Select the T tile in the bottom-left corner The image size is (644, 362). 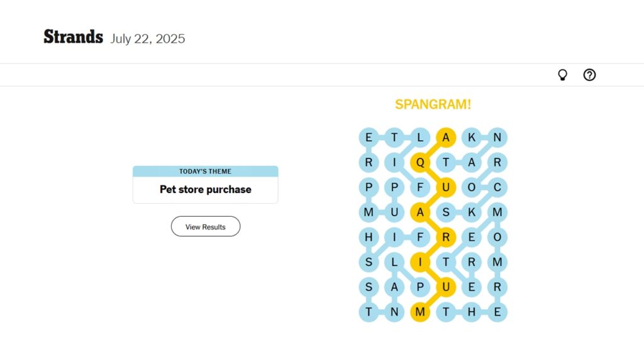click(369, 312)
